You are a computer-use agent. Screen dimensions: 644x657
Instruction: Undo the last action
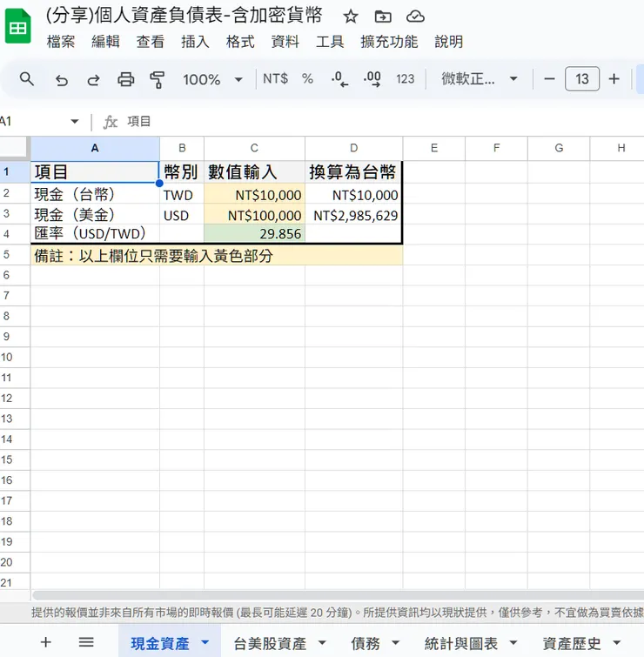point(62,79)
